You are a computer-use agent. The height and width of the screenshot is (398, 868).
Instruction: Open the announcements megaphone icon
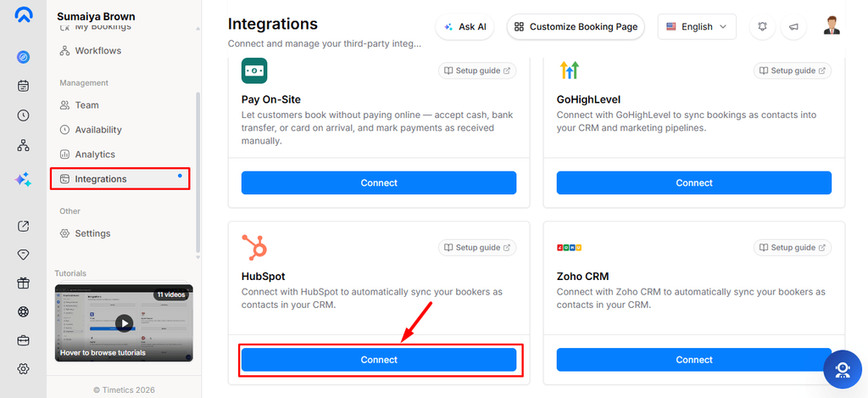793,26
